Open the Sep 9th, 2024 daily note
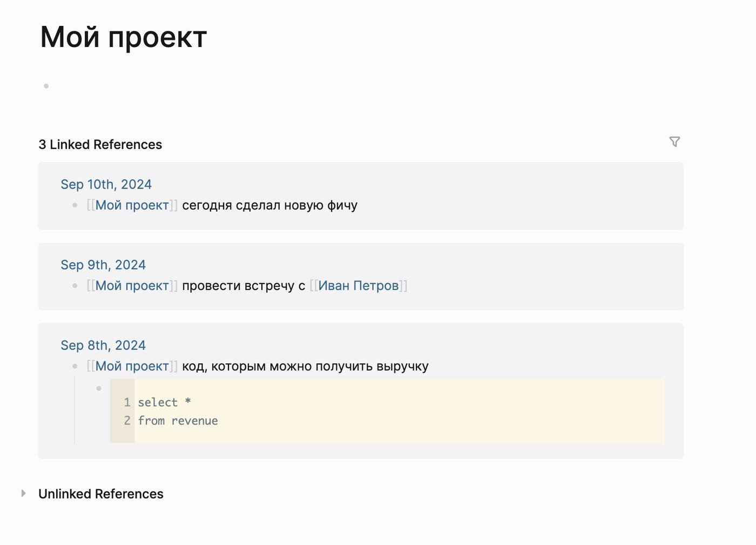 tap(103, 265)
